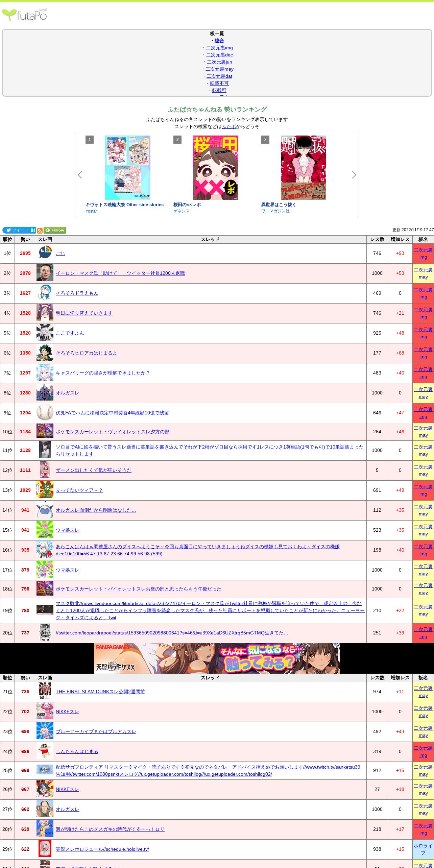This screenshot has width=434, height=868.
Task: Show next carousel items arrow
Action: (x=354, y=175)
